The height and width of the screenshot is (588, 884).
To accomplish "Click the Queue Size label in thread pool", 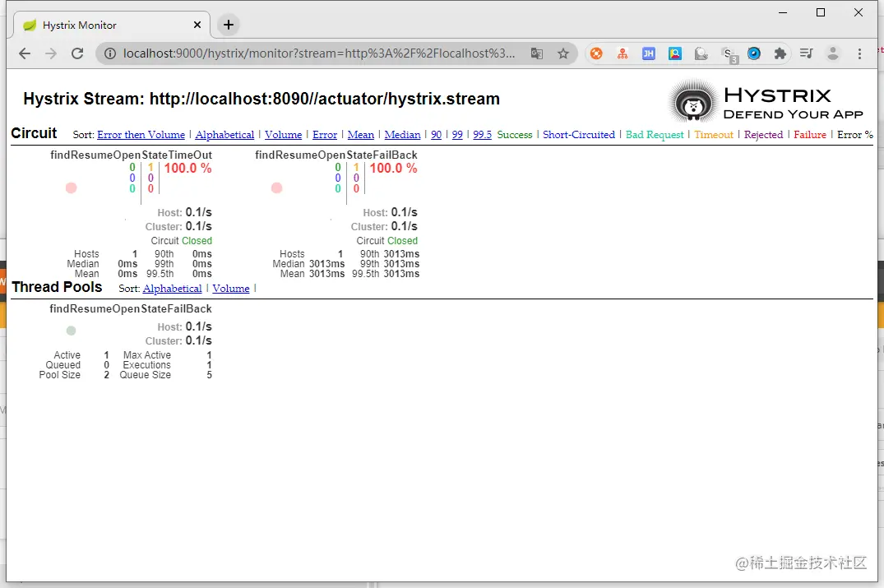I will [x=146, y=375].
